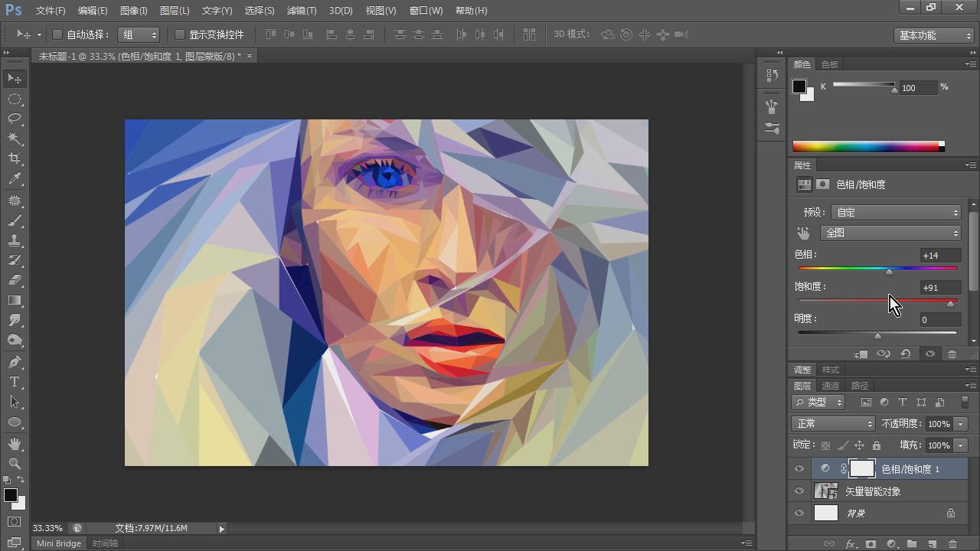The height and width of the screenshot is (551, 980).
Task: Select the Path Selection tool
Action: (x=15, y=401)
